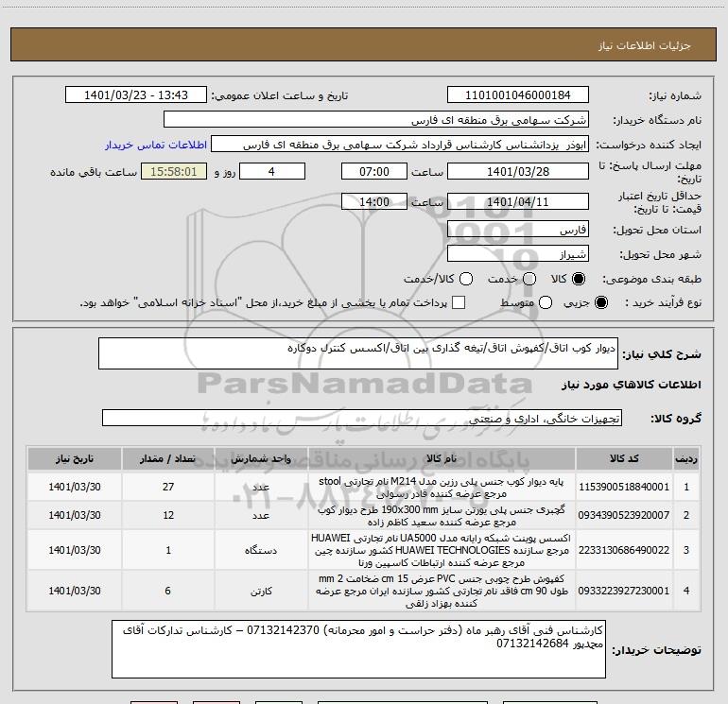This screenshot has width=728, height=704.
Task: Click unit کارتن in row 4
Action: click(261, 592)
